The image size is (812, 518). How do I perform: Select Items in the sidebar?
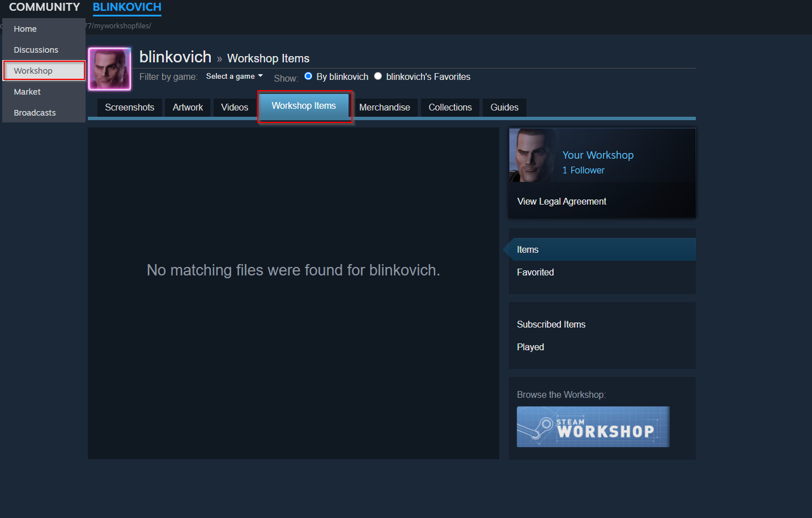tap(602, 249)
